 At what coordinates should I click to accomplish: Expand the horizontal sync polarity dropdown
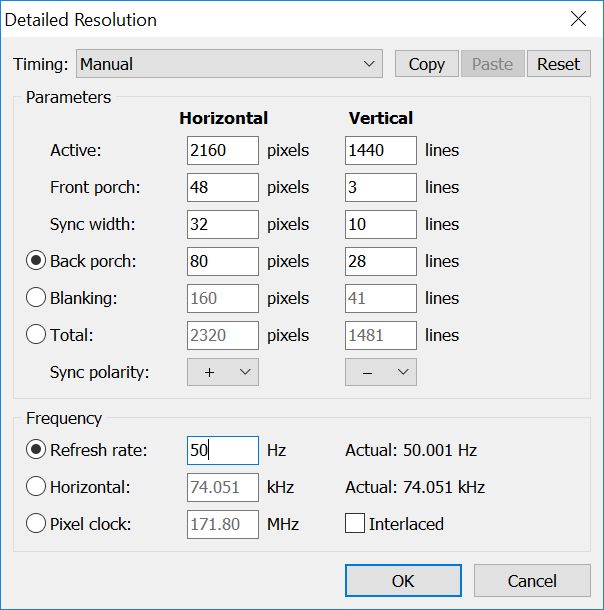coord(223,372)
